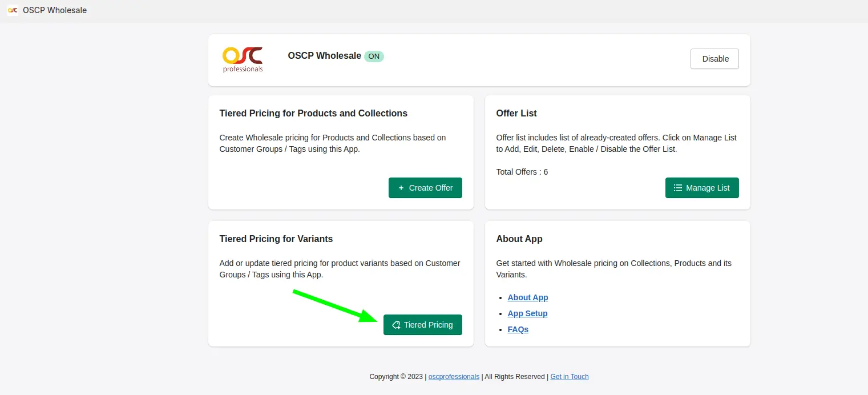Open the About App link
868x395 pixels.
(x=528, y=297)
